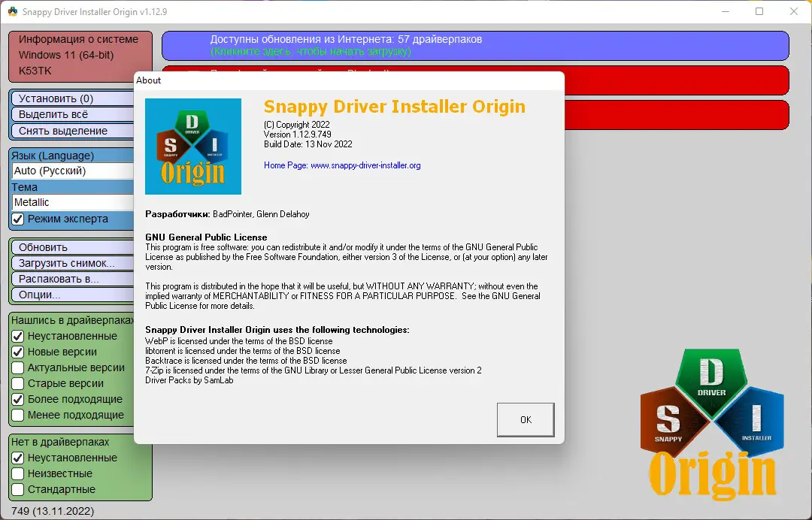The height and width of the screenshot is (520, 812).
Task: Enable the Стандартные checkbox
Action: coord(18,489)
